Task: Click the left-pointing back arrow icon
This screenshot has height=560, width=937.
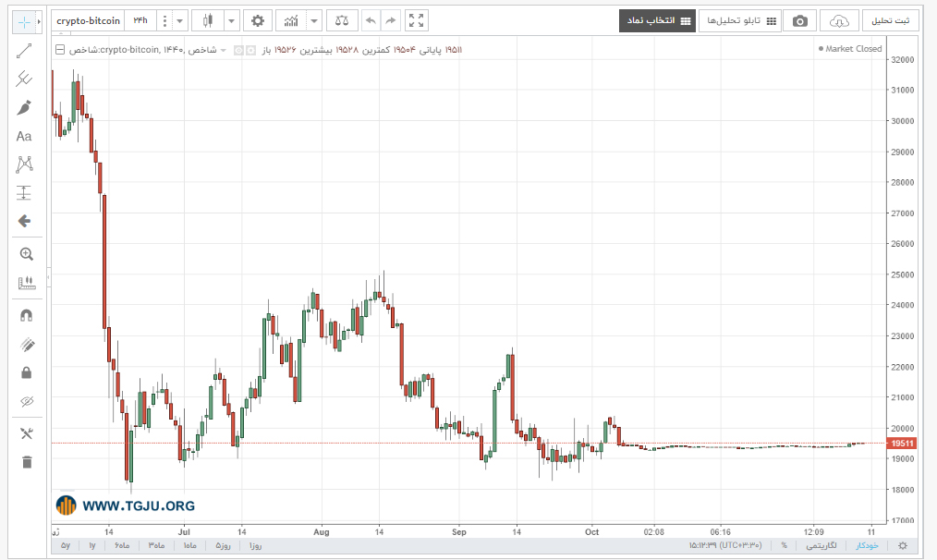Action: click(24, 221)
